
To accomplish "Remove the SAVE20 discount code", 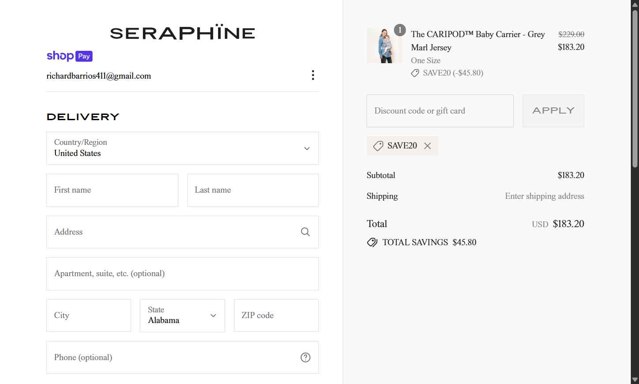I will tap(427, 146).
